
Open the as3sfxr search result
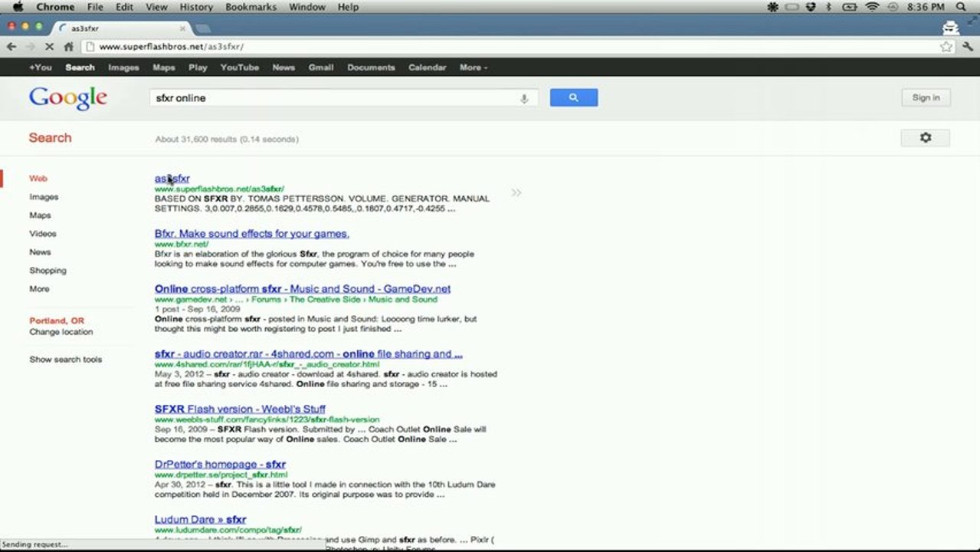click(x=172, y=179)
